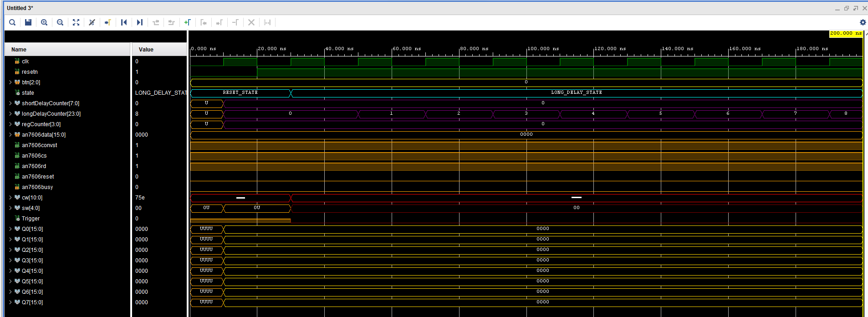The image size is (868, 317).
Task: Open the waveform search tool
Action: [x=12, y=22]
